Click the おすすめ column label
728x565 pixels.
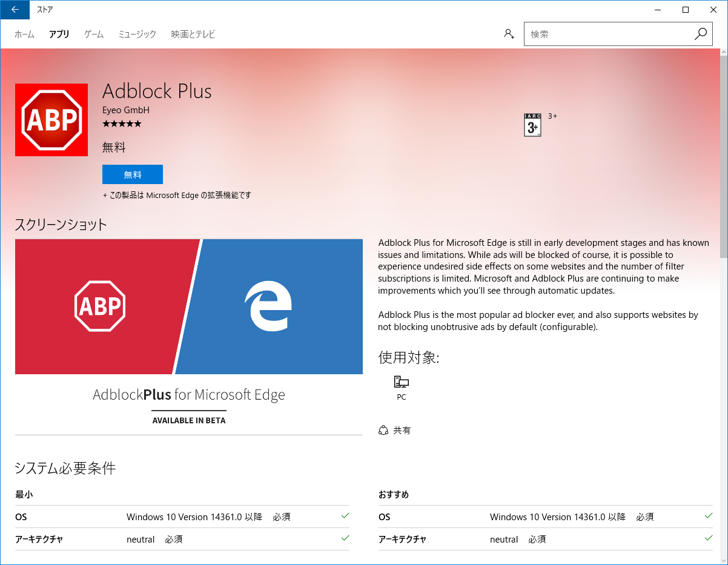[394, 495]
